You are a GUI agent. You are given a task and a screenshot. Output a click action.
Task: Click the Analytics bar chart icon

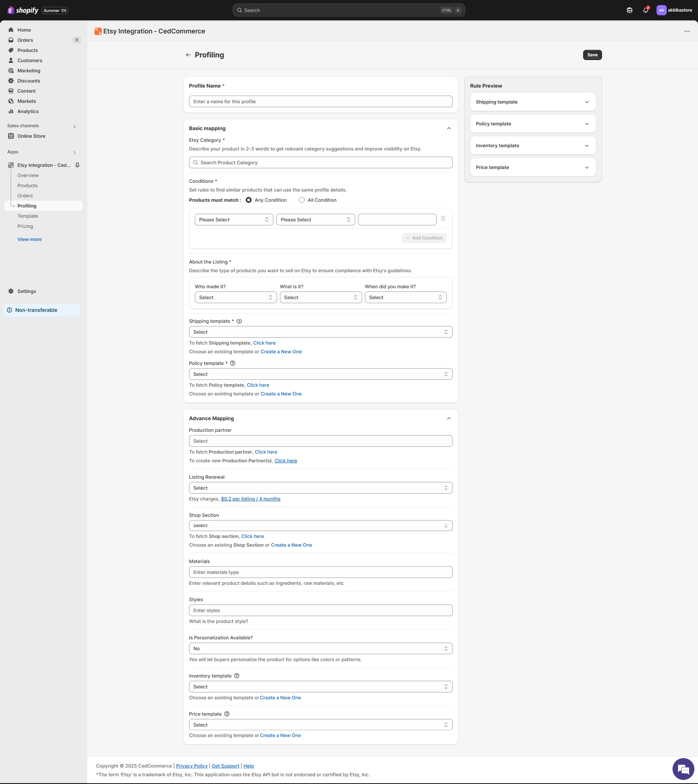pyautogui.click(x=11, y=111)
